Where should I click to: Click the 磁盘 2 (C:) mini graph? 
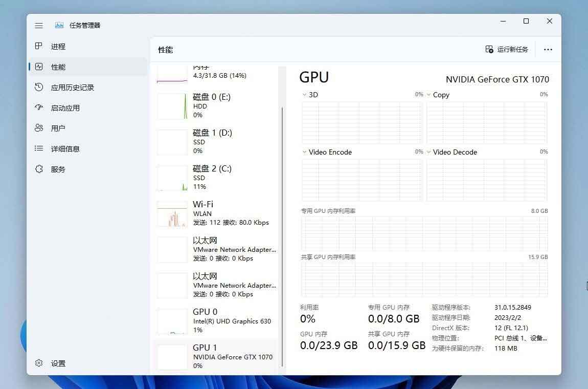click(172, 178)
